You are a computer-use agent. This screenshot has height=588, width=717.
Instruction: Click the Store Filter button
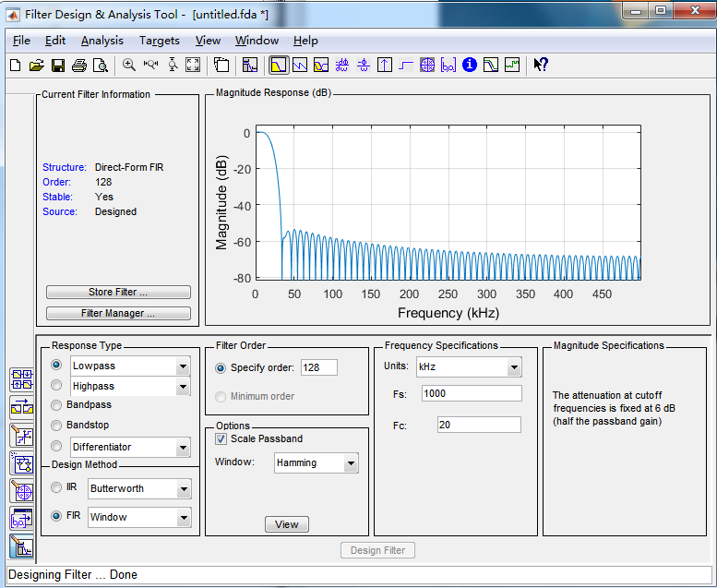(118, 293)
